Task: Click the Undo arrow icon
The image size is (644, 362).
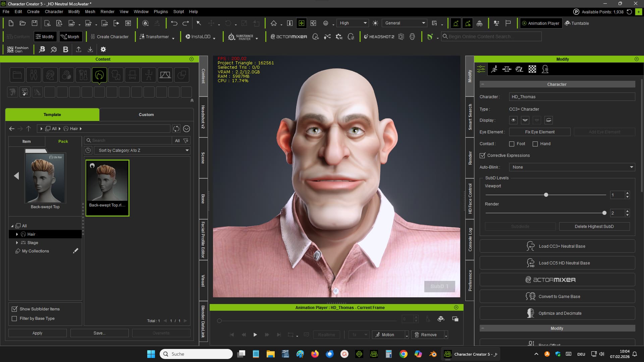Action: (x=174, y=23)
